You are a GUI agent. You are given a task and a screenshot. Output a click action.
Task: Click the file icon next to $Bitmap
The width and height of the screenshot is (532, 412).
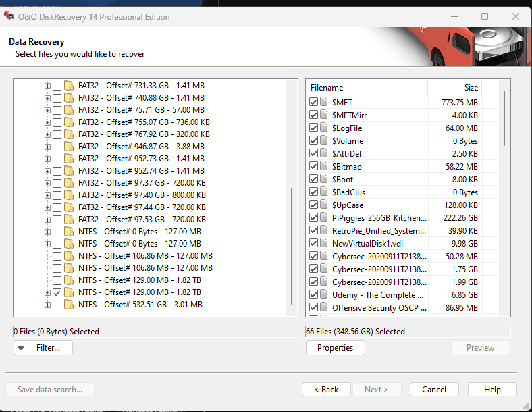click(324, 166)
